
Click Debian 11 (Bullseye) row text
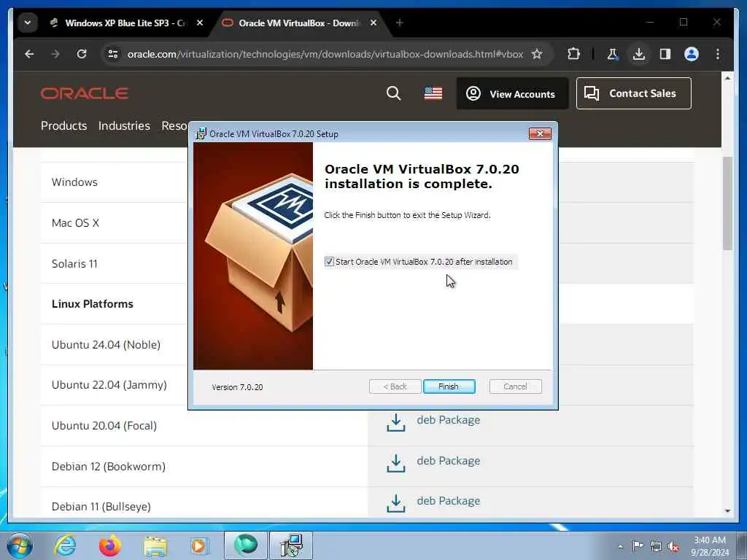101,507
